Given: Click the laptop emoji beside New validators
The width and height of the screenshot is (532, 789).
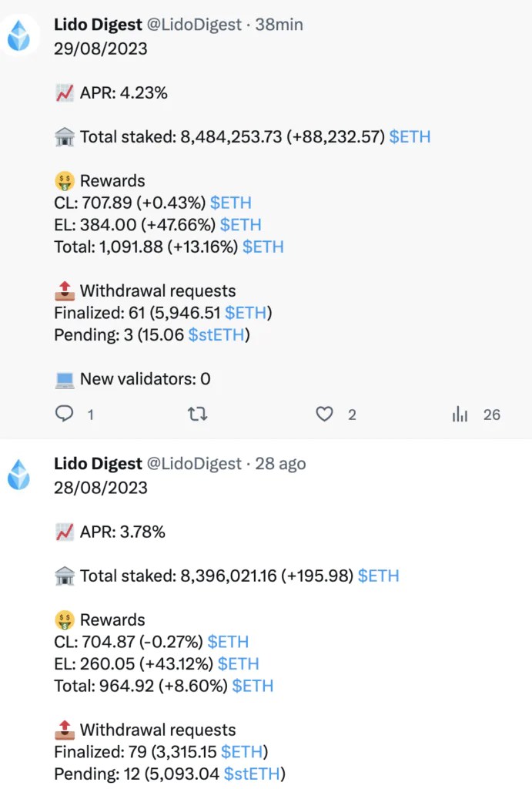Looking at the screenshot, I should (65, 379).
